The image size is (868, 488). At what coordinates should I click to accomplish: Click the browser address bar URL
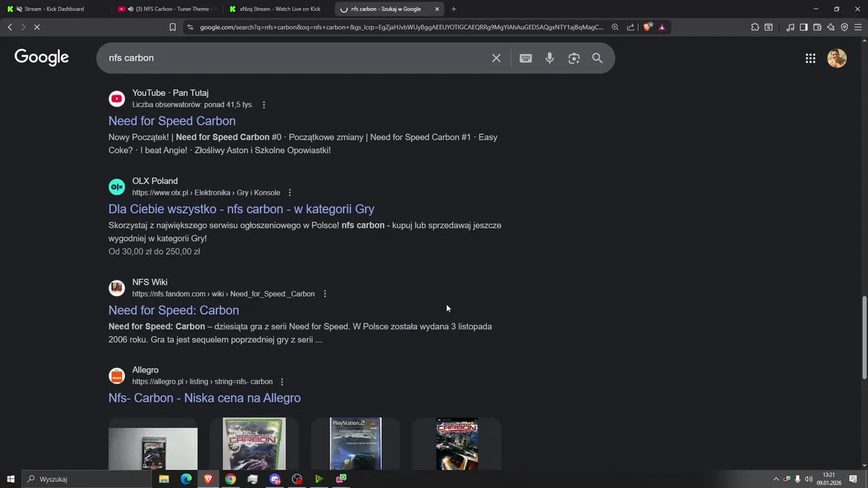click(401, 27)
